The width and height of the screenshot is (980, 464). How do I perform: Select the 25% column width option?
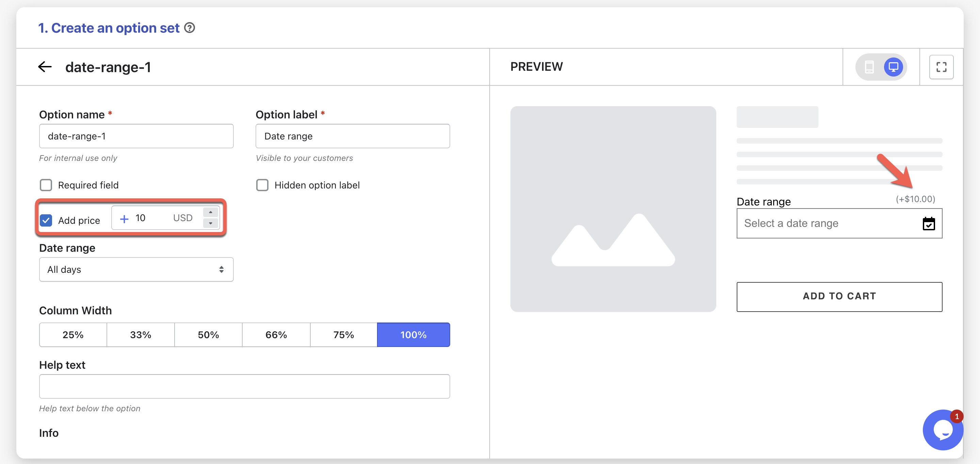click(73, 335)
